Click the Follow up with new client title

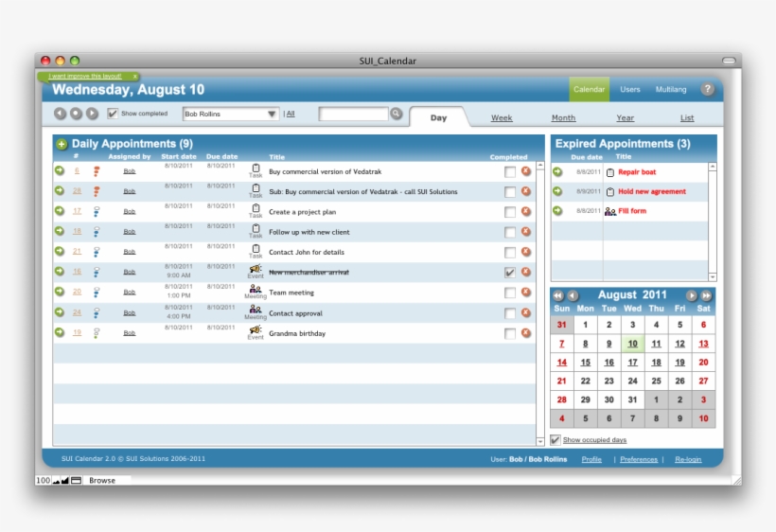click(x=309, y=232)
